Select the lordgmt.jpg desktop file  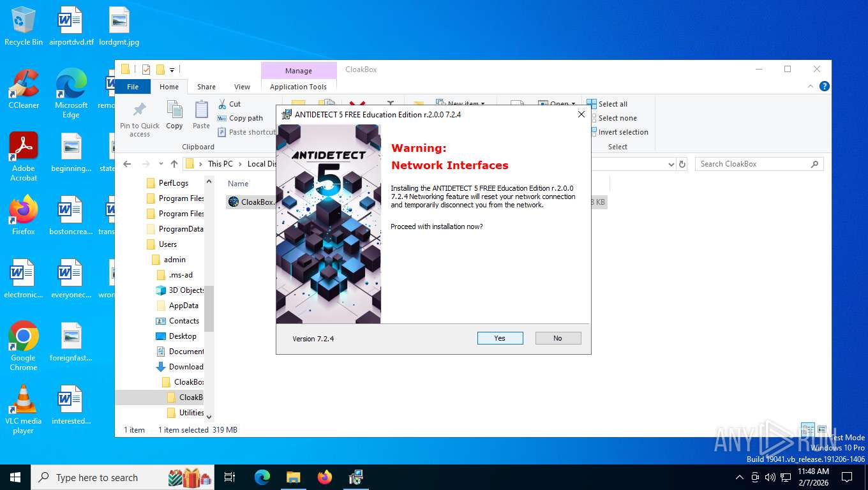pyautogui.click(x=119, y=26)
